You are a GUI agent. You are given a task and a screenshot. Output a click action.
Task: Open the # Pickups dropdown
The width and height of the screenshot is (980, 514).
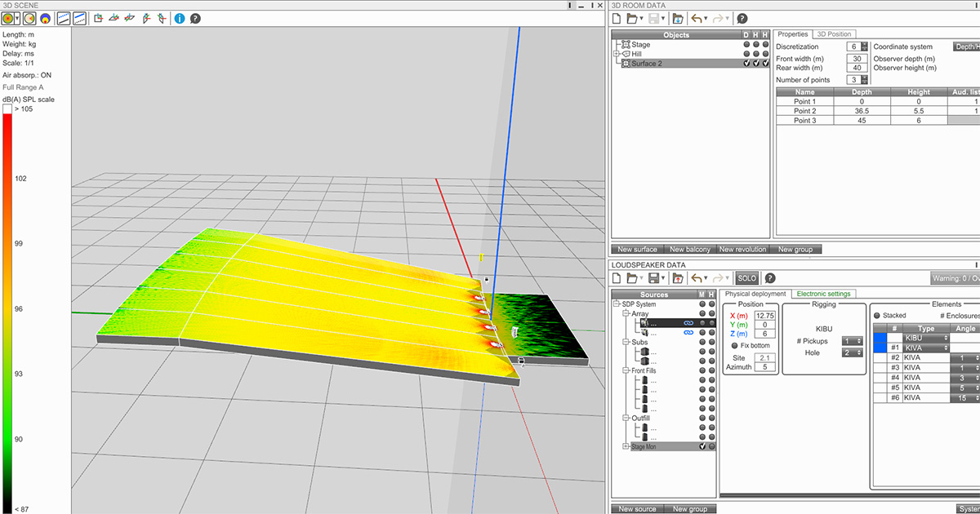tap(853, 340)
